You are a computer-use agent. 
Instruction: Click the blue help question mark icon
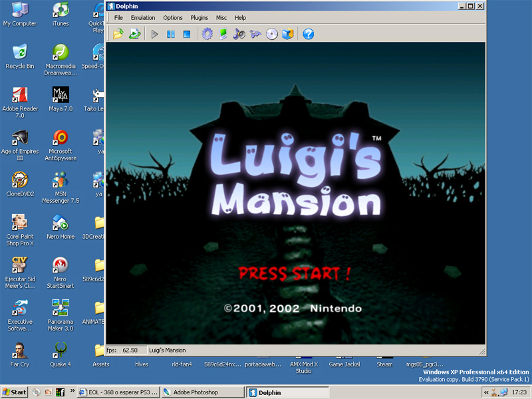point(308,34)
